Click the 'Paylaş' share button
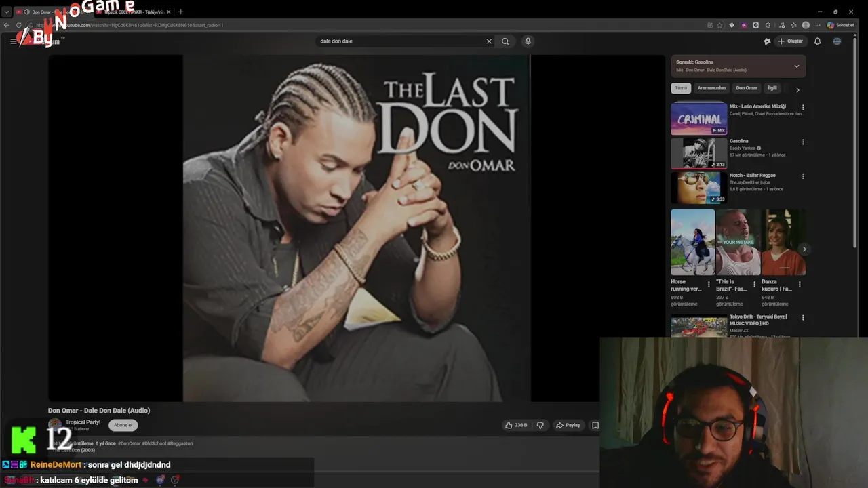Image resolution: width=868 pixels, height=488 pixels. point(568,425)
